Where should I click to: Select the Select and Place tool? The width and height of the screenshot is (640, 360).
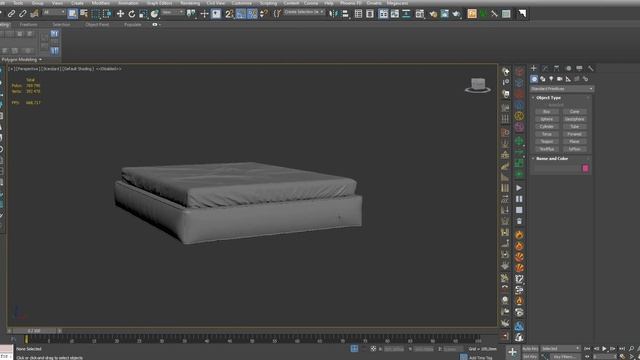154,14
